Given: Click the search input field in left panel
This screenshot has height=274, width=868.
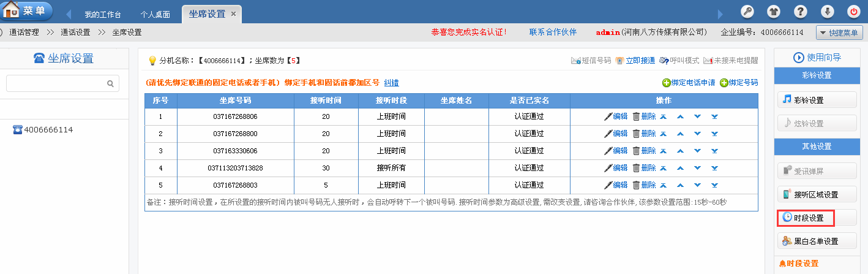Looking at the screenshot, I should pos(55,83).
